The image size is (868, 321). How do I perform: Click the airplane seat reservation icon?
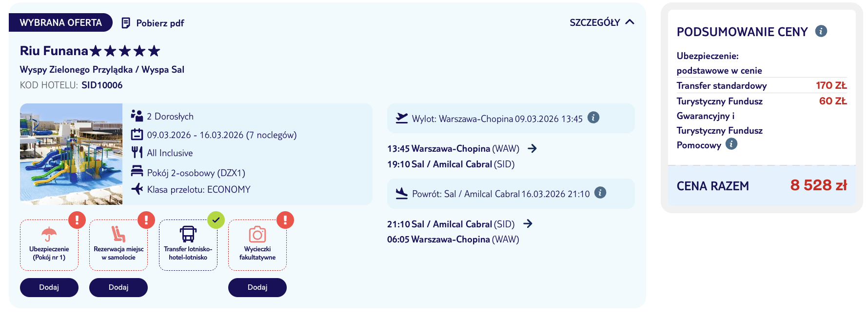pos(118,234)
